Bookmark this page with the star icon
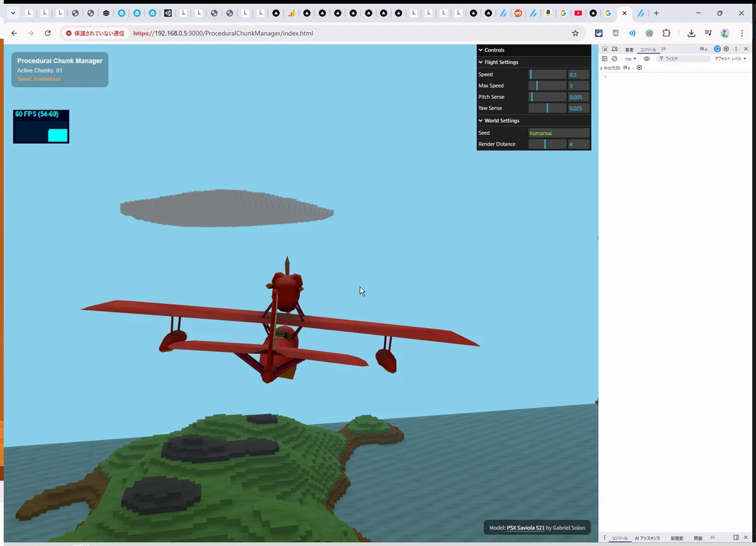Image resolution: width=756 pixels, height=546 pixels. pos(575,33)
